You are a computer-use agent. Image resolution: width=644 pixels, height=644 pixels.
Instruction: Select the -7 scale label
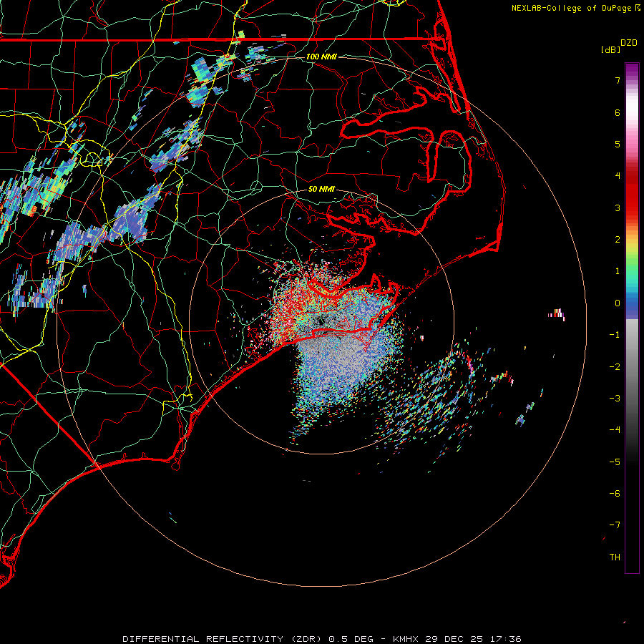[615, 525]
